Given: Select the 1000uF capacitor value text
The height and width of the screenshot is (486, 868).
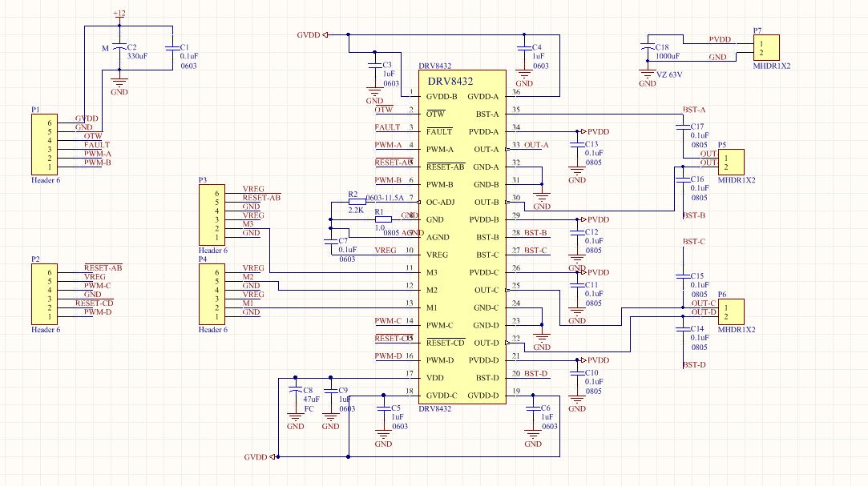Looking at the screenshot, I should 668,56.
